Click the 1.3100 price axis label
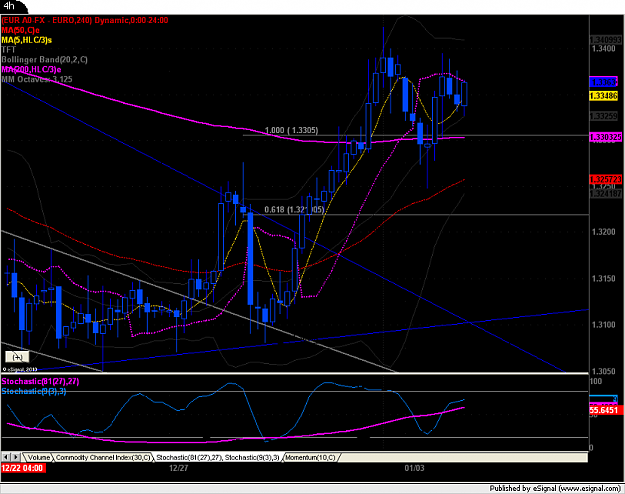Viewport: 625px width, 494px height. point(603,325)
